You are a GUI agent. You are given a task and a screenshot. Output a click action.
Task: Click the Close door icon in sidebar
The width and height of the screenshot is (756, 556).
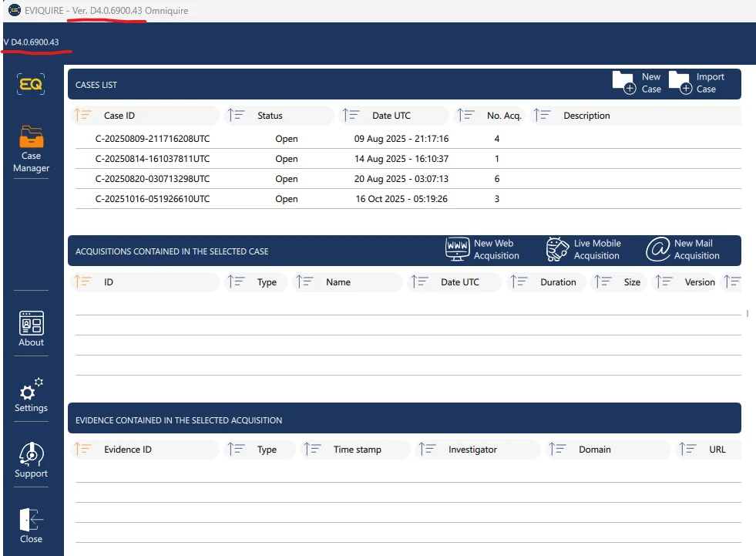pyautogui.click(x=32, y=519)
